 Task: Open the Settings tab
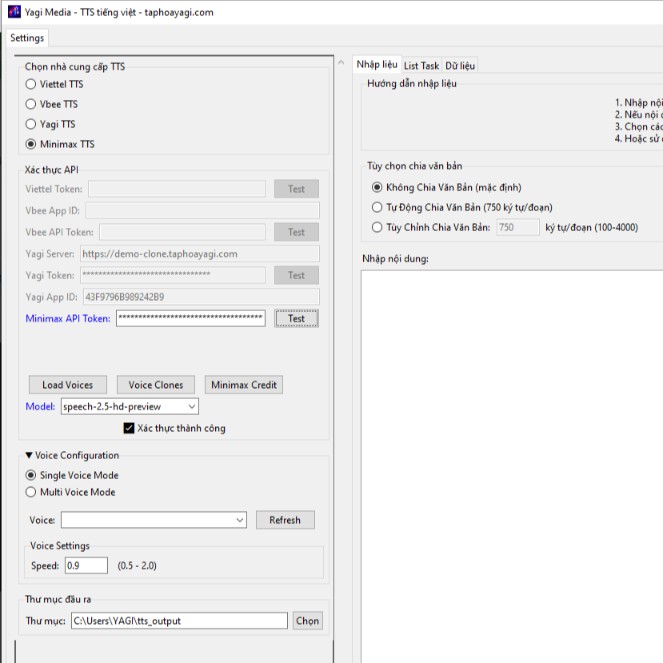[27, 38]
